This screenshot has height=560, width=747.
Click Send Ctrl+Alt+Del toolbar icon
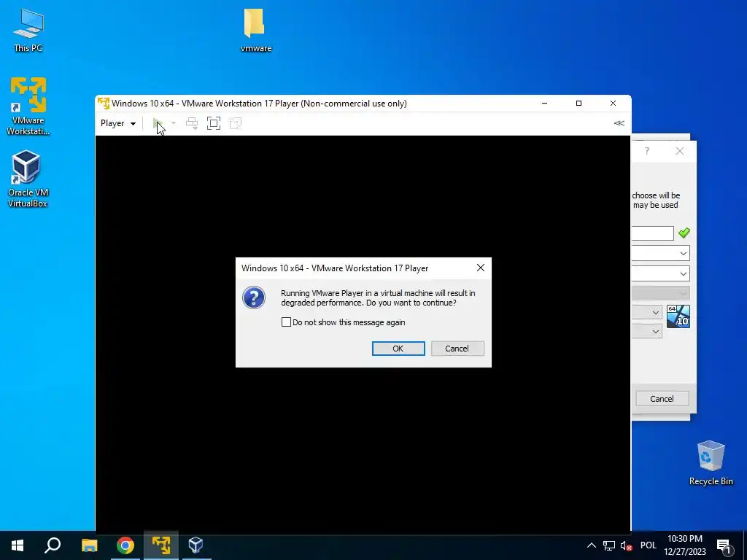[x=192, y=123]
